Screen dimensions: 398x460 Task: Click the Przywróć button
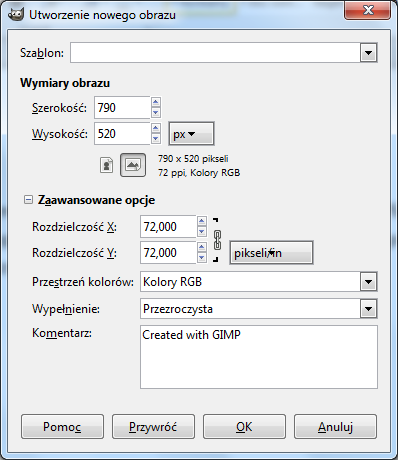(153, 426)
